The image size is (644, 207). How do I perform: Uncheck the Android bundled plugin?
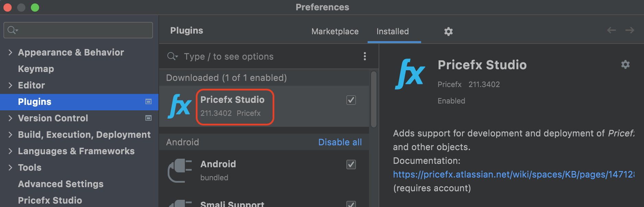pos(351,165)
